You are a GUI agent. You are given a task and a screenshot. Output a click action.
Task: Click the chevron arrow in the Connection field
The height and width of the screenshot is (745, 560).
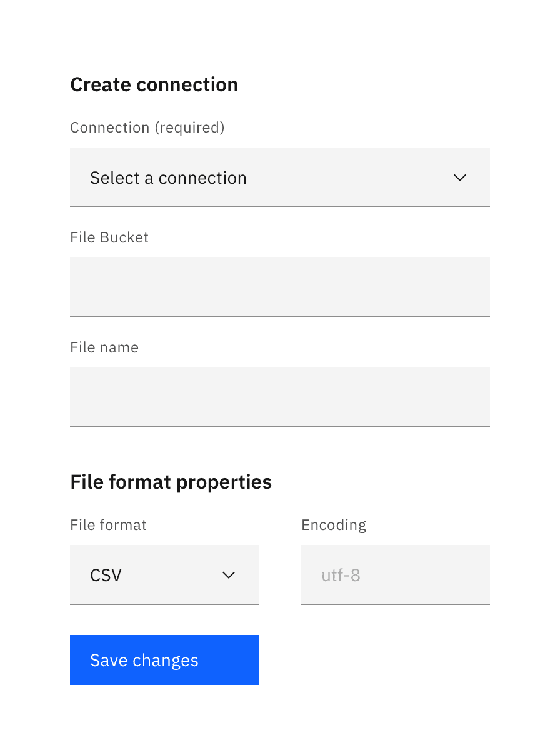coord(460,177)
